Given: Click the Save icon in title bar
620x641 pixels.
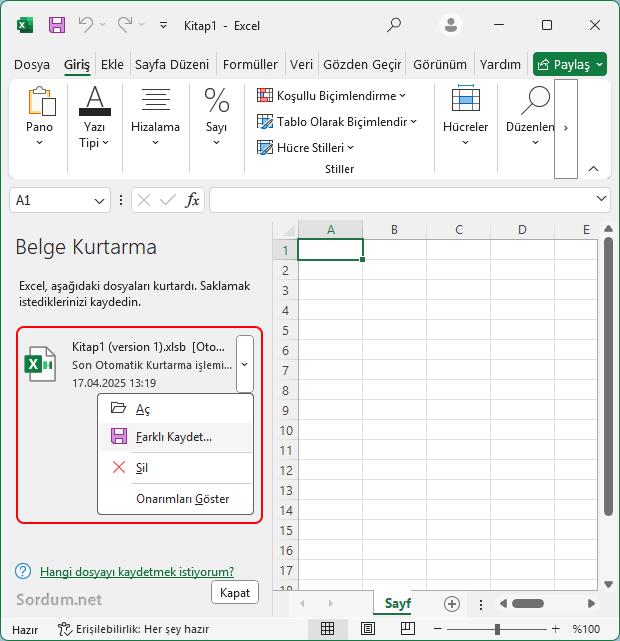Looking at the screenshot, I should [x=57, y=25].
